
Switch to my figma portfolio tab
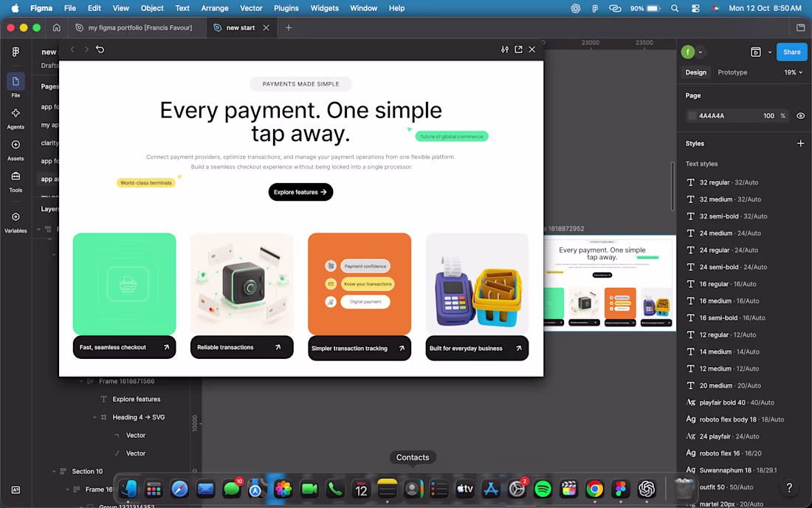(x=134, y=28)
